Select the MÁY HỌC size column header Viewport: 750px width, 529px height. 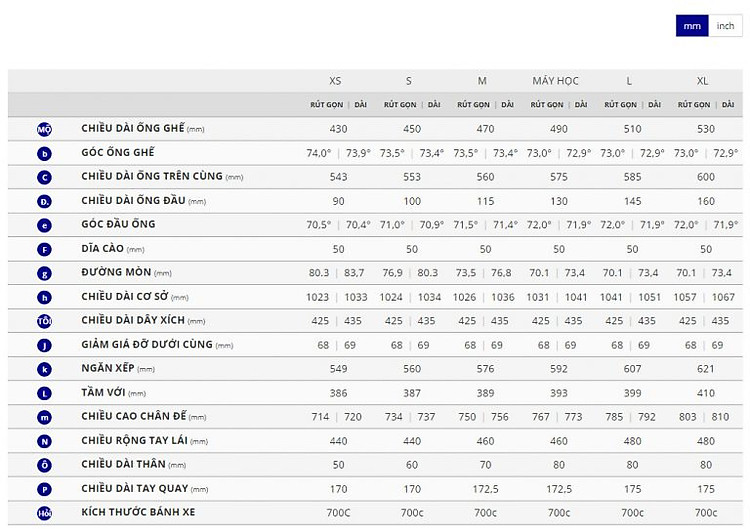[x=555, y=81]
